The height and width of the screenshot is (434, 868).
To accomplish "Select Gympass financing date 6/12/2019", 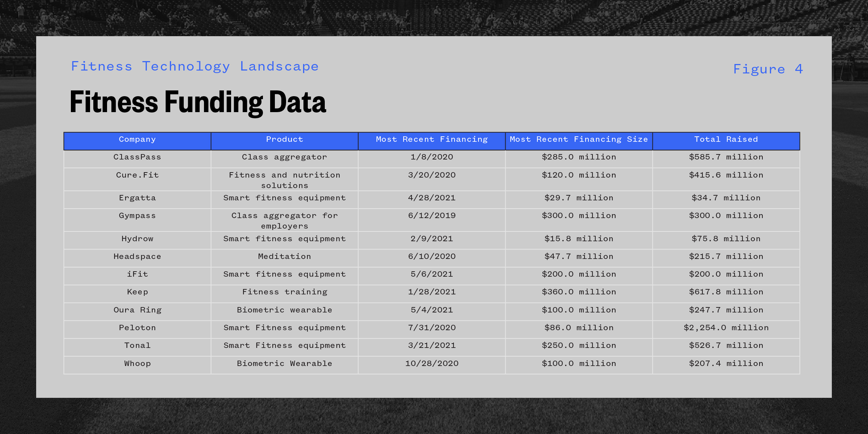I will point(431,216).
